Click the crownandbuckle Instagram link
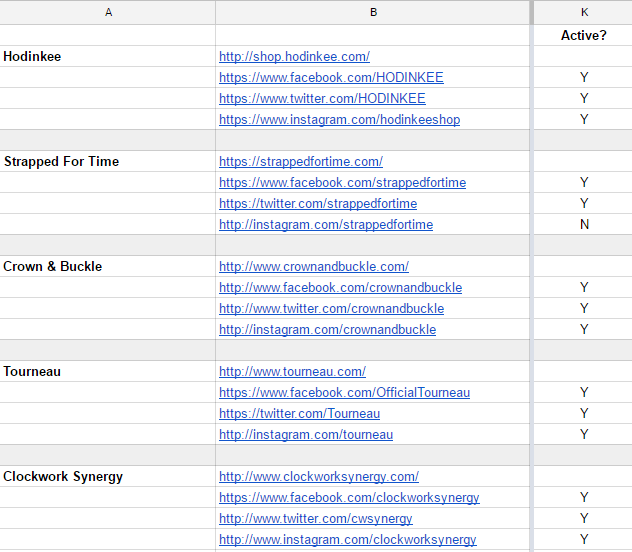 (x=327, y=330)
